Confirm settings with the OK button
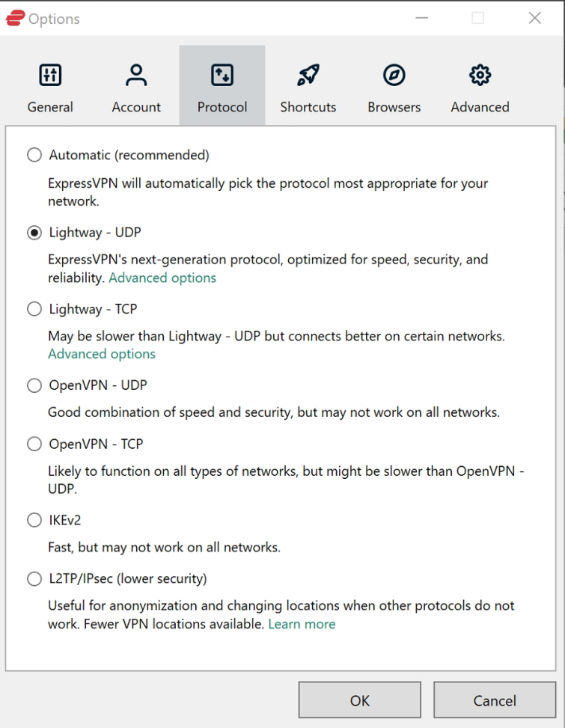Viewport: 565px width, 728px height. [359, 700]
